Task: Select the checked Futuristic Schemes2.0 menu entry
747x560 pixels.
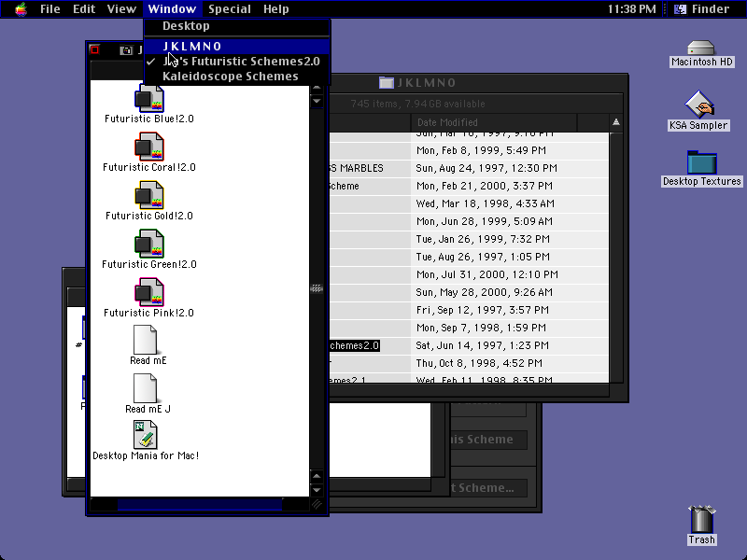Action: [x=236, y=62]
